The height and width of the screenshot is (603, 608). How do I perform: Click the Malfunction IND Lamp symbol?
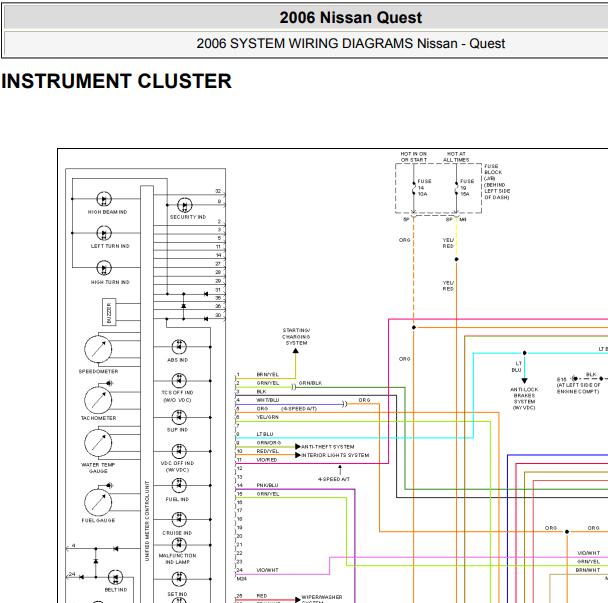[179, 544]
